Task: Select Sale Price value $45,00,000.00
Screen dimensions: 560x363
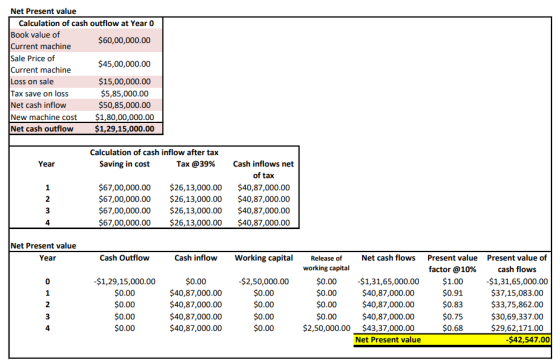Action: coord(124,64)
